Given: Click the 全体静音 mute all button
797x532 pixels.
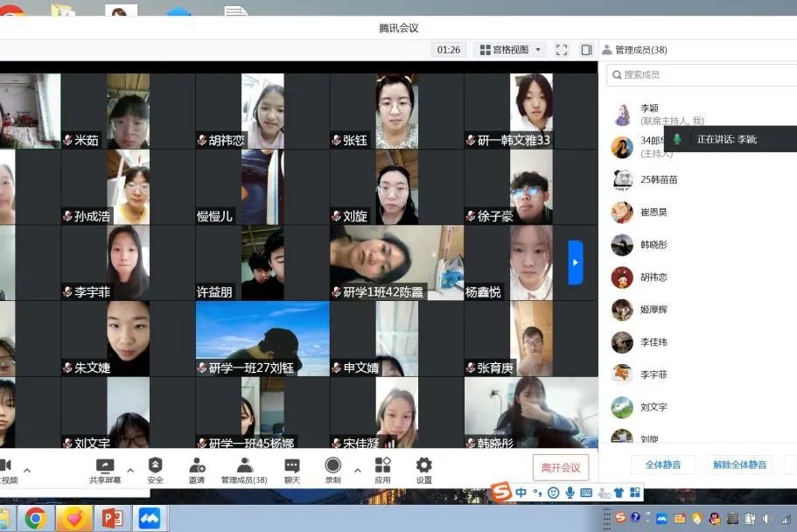Looking at the screenshot, I should point(662,465).
